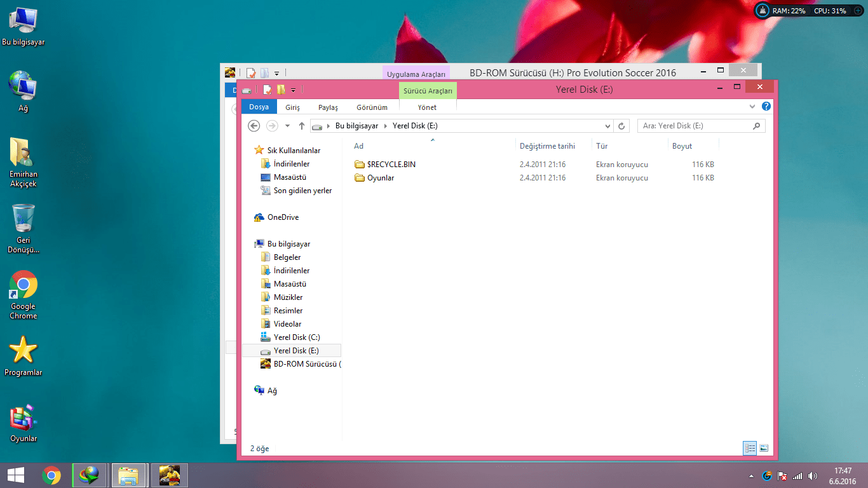Select BD-ROM Sürücüsü in navigation pane
The width and height of the screenshot is (868, 488).
click(307, 364)
